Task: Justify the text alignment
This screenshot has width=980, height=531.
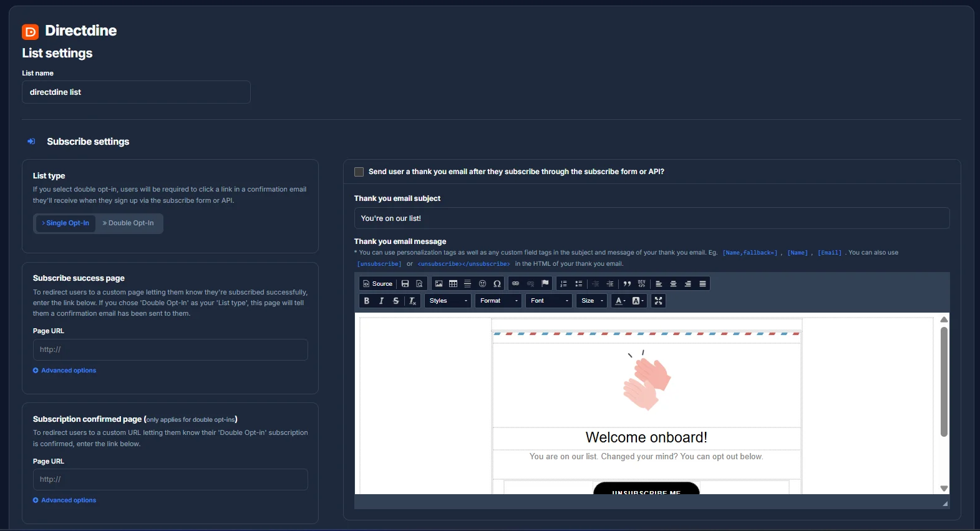Action: point(702,284)
